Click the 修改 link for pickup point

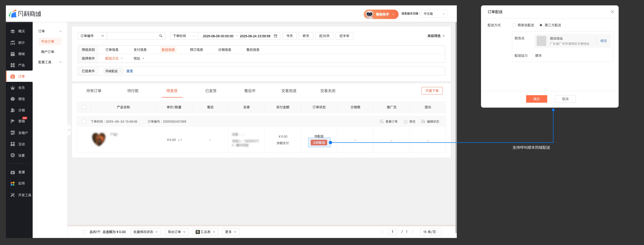603,41
